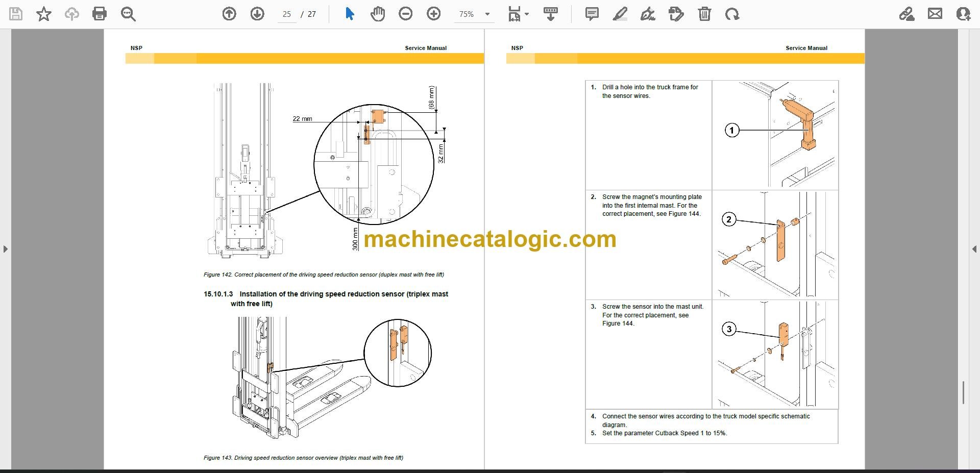Click the Zoom out minus button
Viewport: 980px width, 473px height.
pos(406,14)
